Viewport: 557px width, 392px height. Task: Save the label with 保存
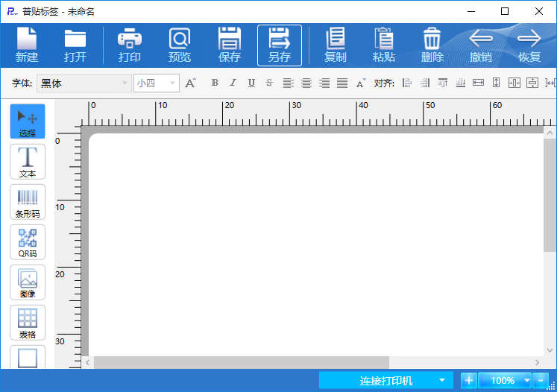pos(230,45)
